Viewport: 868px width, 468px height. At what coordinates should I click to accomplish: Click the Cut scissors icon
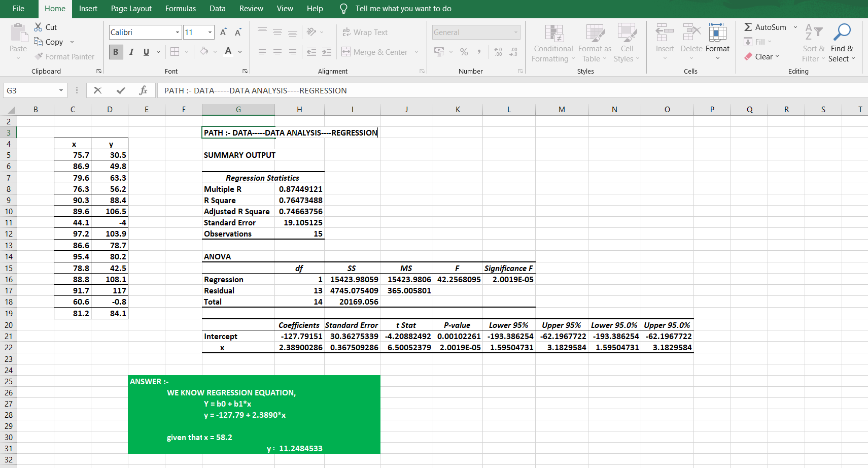tap(38, 27)
